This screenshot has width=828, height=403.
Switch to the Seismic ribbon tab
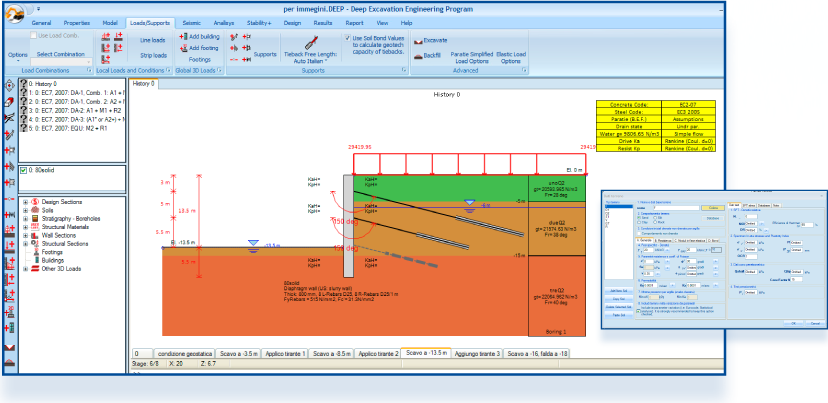click(x=191, y=23)
